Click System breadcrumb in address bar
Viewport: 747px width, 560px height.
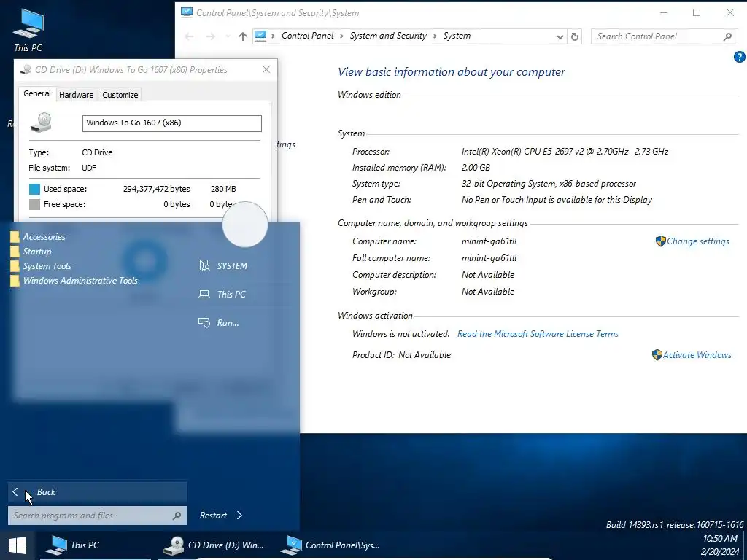point(457,36)
